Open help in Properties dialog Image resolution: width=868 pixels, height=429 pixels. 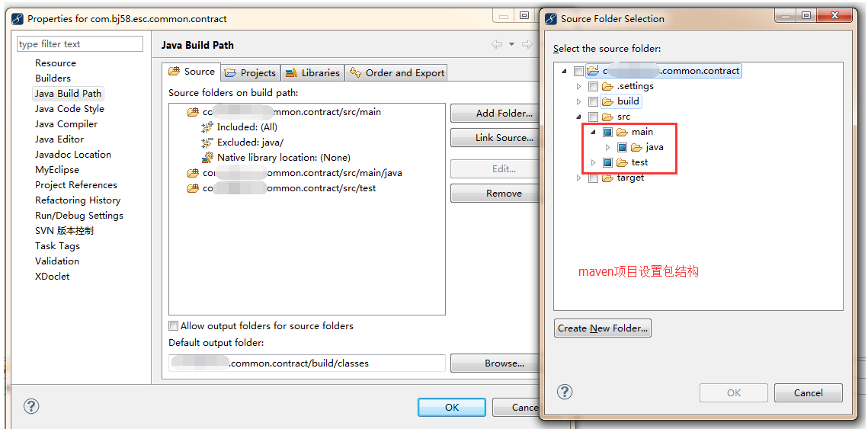click(x=31, y=406)
